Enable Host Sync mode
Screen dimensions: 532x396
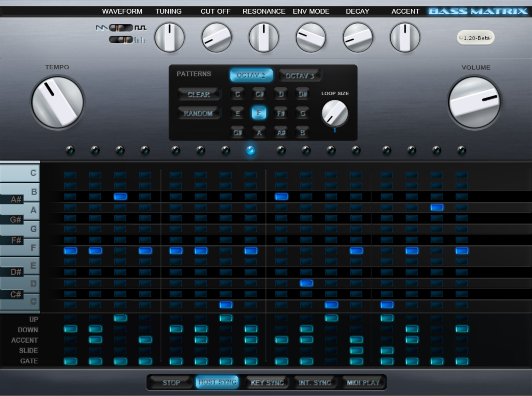(x=217, y=382)
